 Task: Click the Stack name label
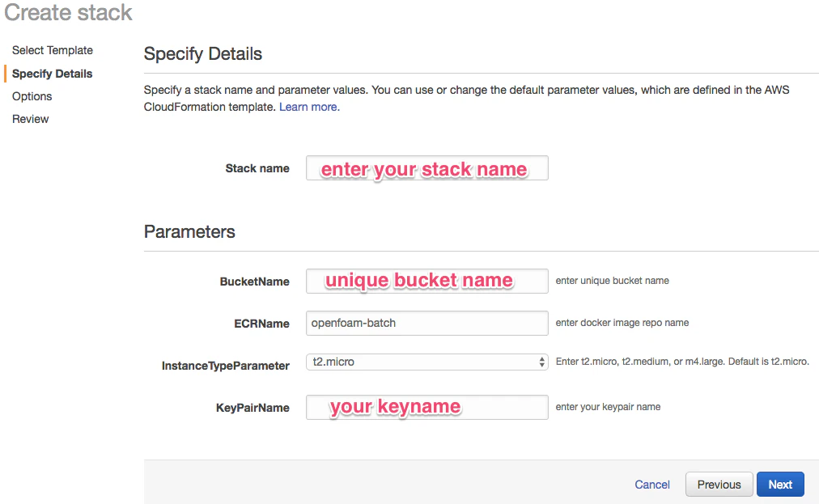pyautogui.click(x=257, y=168)
